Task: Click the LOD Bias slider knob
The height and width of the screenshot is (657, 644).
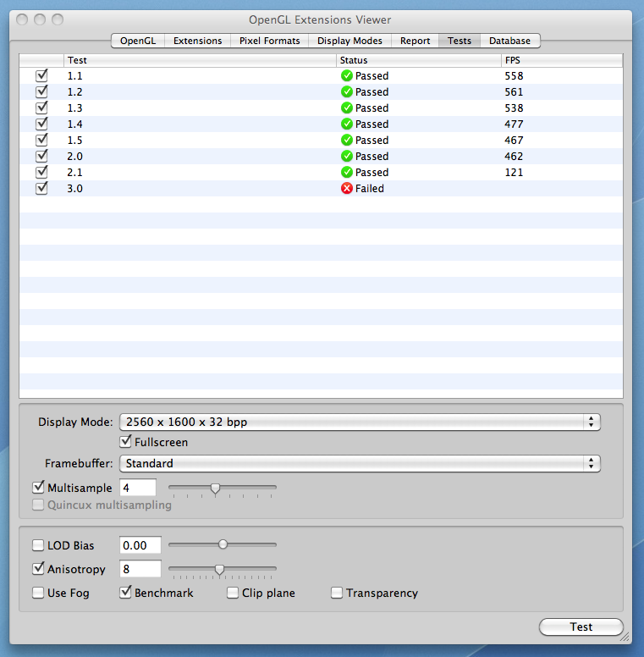Action: (x=223, y=544)
